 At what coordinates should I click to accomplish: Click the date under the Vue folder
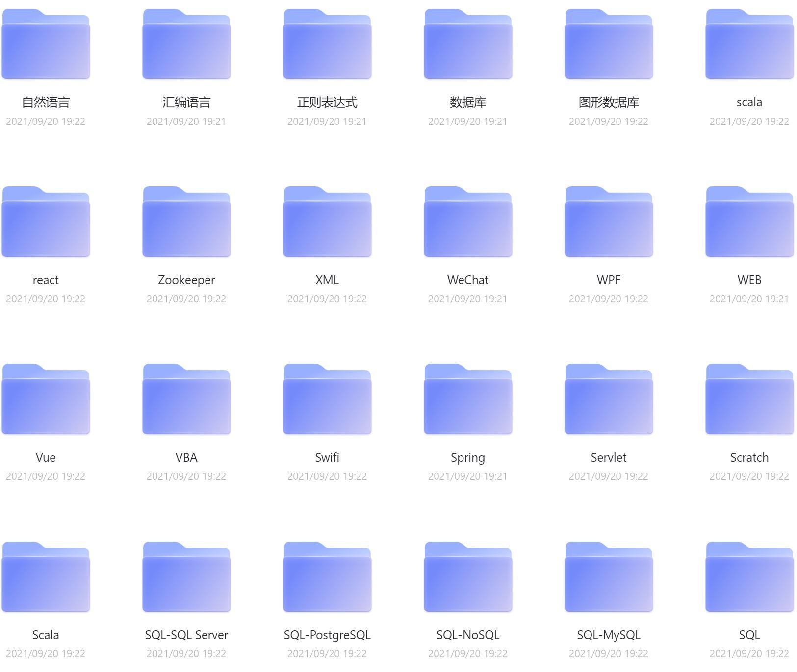coord(46,476)
